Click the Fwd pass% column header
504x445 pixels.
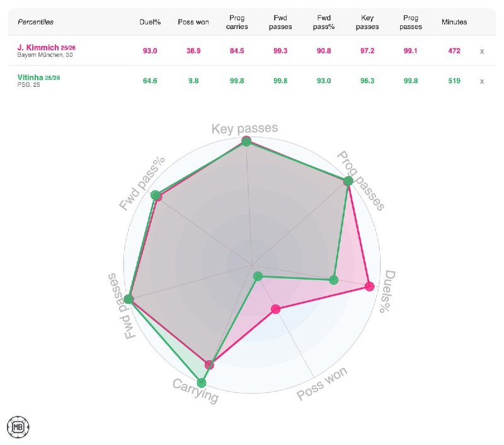point(322,22)
